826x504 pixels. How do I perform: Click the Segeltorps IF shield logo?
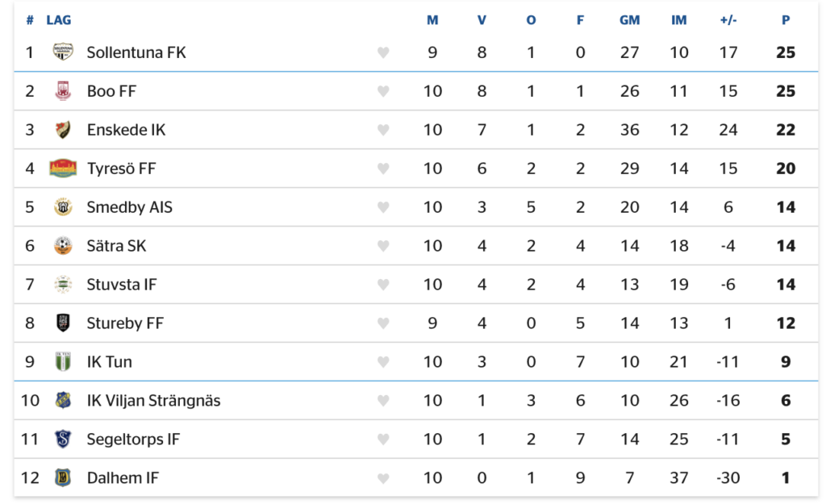(x=63, y=439)
